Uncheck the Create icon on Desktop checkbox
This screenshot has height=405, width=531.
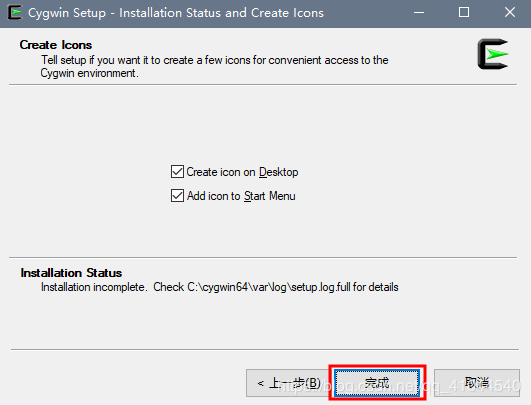click(x=177, y=172)
